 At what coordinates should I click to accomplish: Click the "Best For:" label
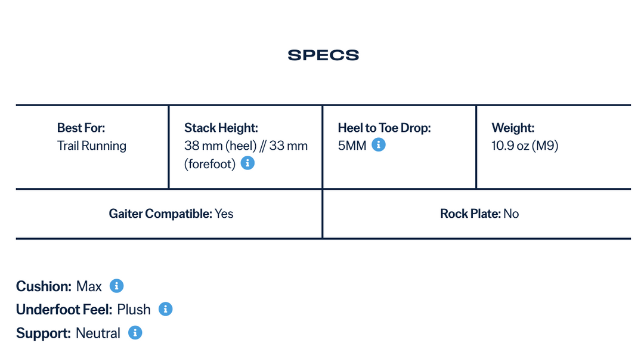(81, 128)
